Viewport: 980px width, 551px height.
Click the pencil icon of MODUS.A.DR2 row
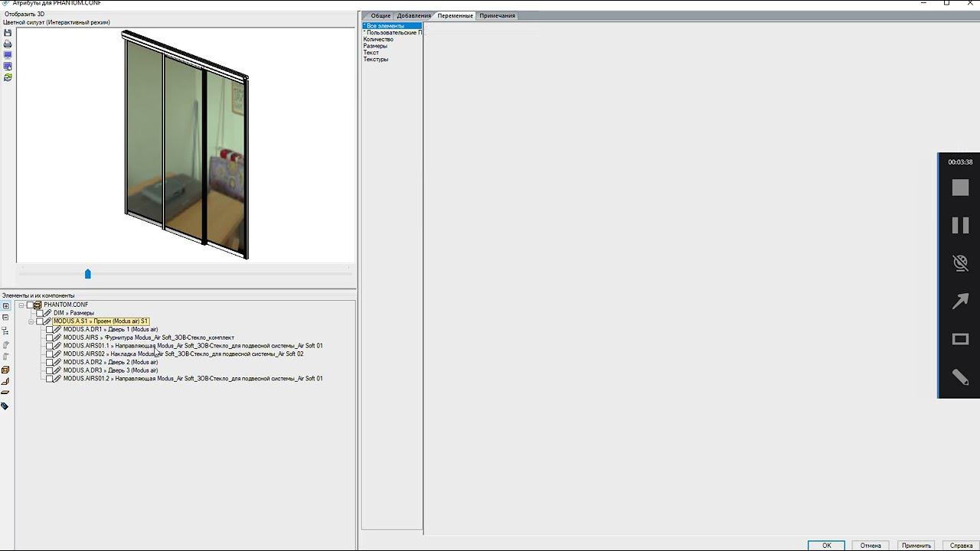pyautogui.click(x=57, y=362)
